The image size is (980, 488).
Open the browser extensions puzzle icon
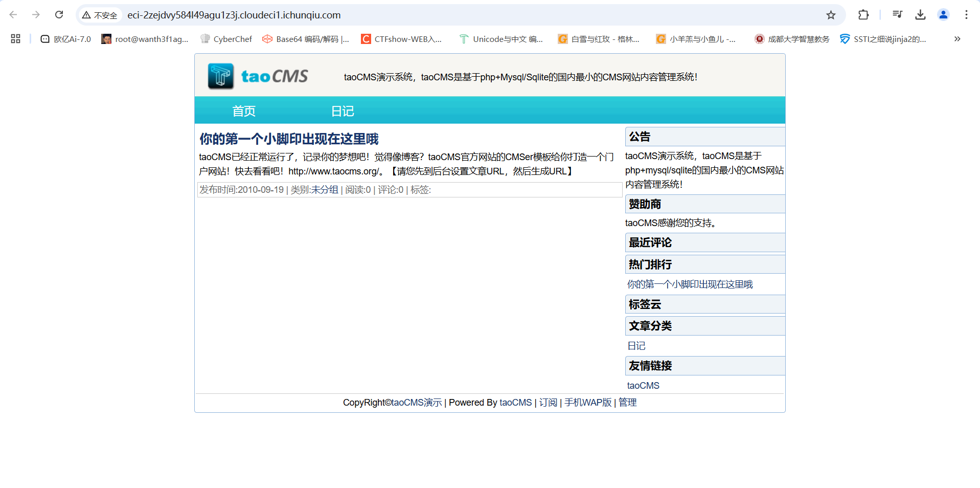[863, 15]
